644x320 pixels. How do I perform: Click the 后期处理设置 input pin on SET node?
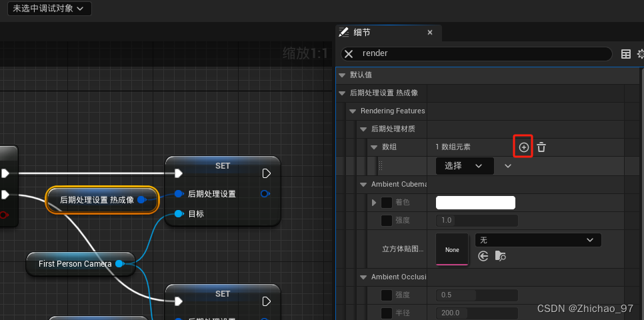[x=178, y=193]
